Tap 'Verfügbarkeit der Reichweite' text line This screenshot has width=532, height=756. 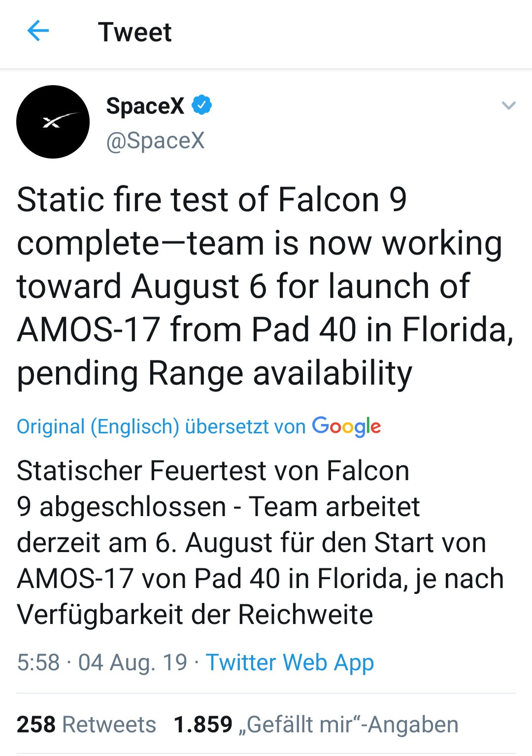tap(195, 614)
